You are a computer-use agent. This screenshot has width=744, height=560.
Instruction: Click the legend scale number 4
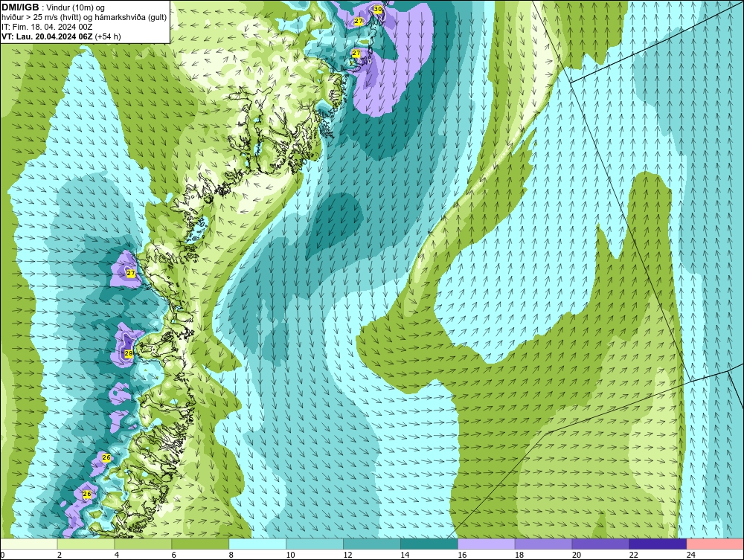point(117,555)
